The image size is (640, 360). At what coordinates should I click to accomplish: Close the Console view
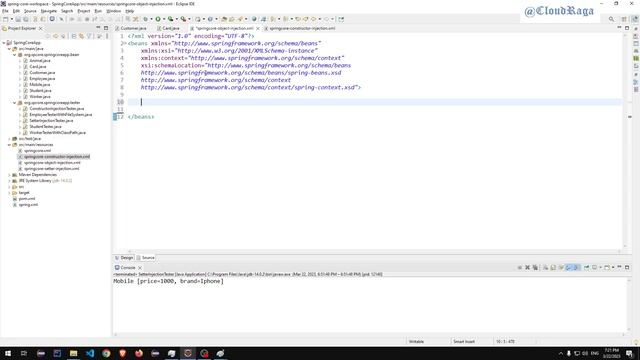coord(140,268)
